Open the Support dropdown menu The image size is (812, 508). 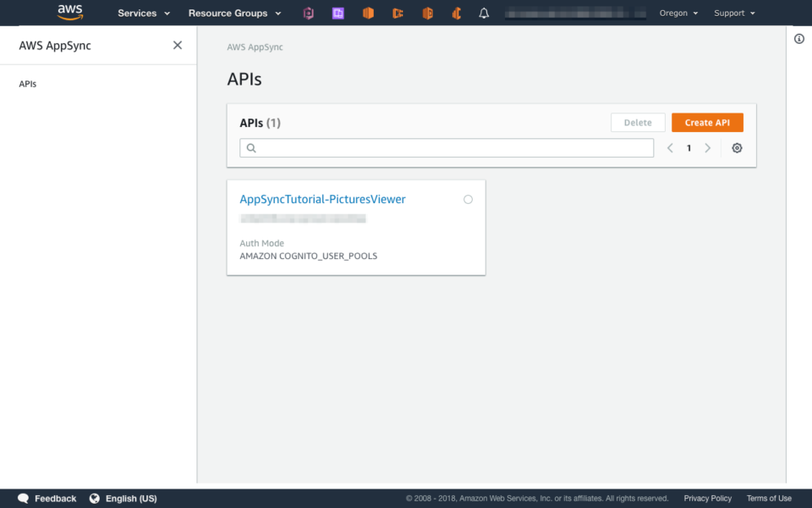(734, 14)
